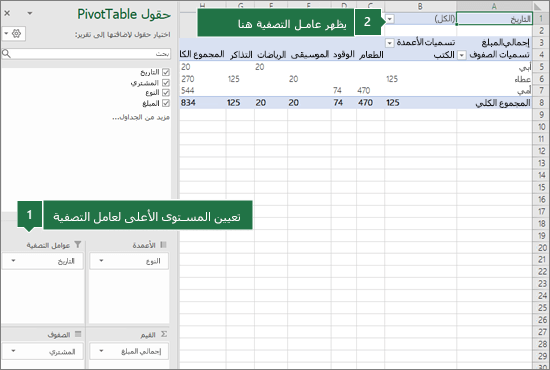Toggle the التاريخ field checkbox

coord(166,72)
